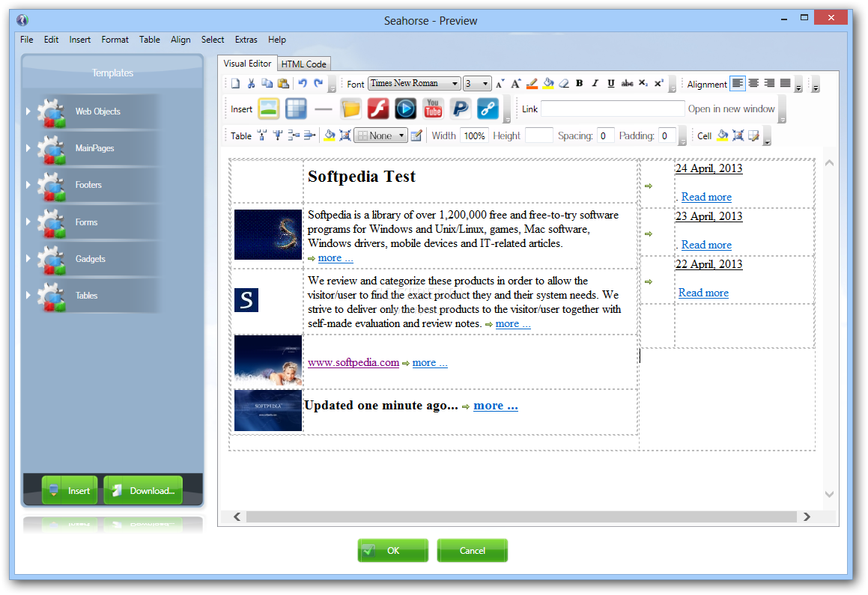This screenshot has height=595, width=868.
Task: Select justify alignment
Action: (x=786, y=84)
